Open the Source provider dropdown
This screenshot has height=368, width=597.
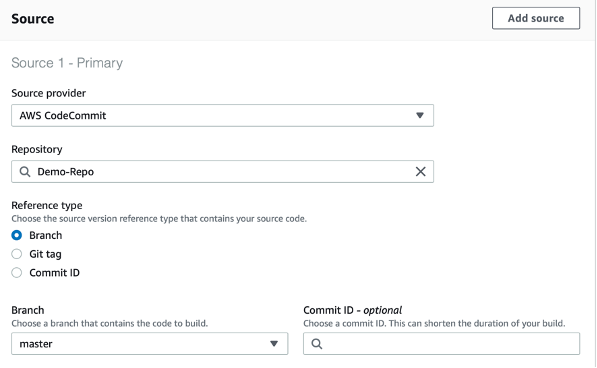[x=222, y=115]
